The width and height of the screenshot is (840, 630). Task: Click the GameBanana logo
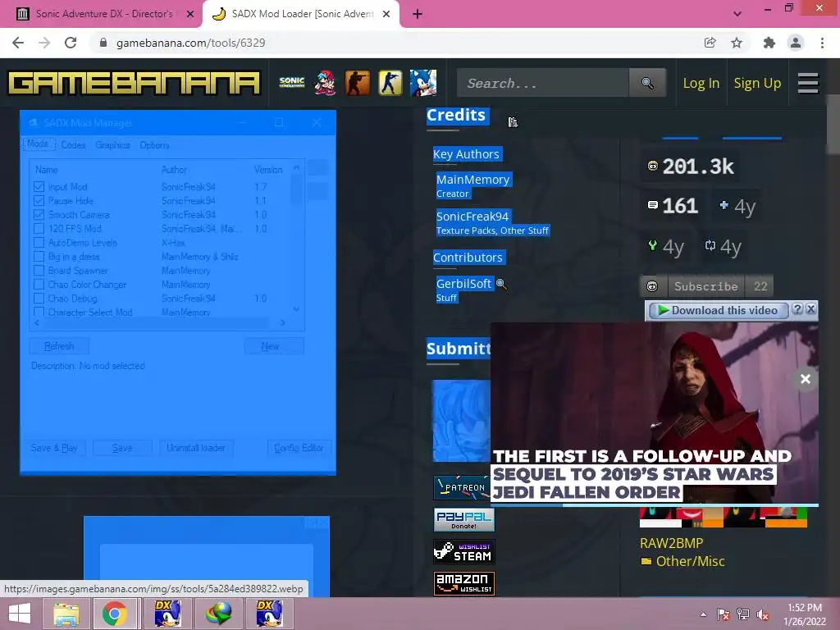pos(134,84)
